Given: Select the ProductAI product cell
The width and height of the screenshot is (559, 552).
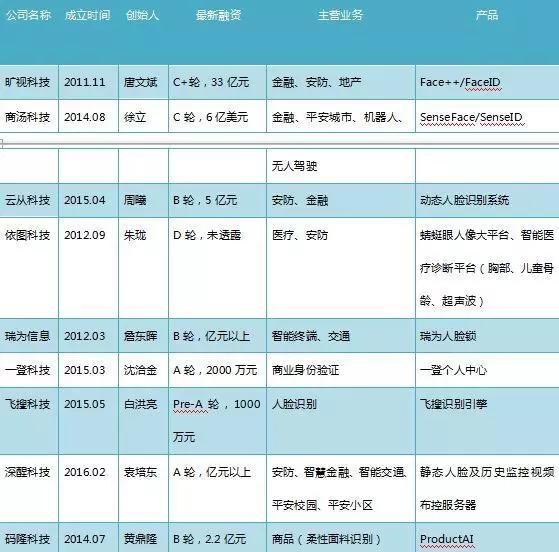Looking at the screenshot, I should coord(487,538).
